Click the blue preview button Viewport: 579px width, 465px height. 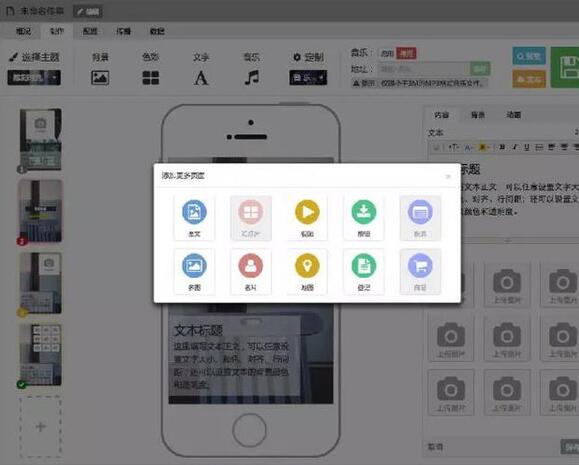coord(529,56)
